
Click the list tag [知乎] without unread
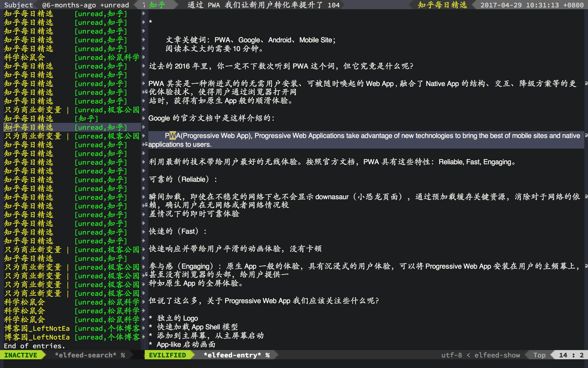[x=86, y=118]
